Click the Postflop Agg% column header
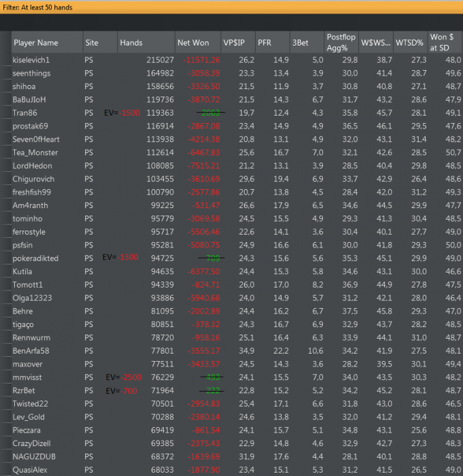 tap(341, 42)
